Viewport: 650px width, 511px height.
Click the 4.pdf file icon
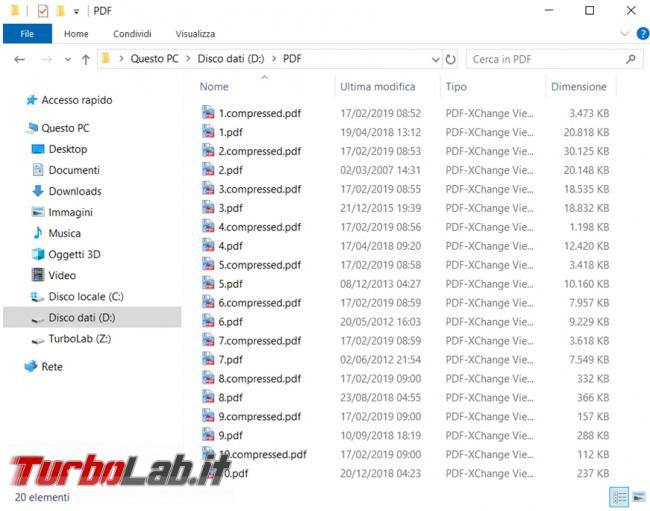208,245
